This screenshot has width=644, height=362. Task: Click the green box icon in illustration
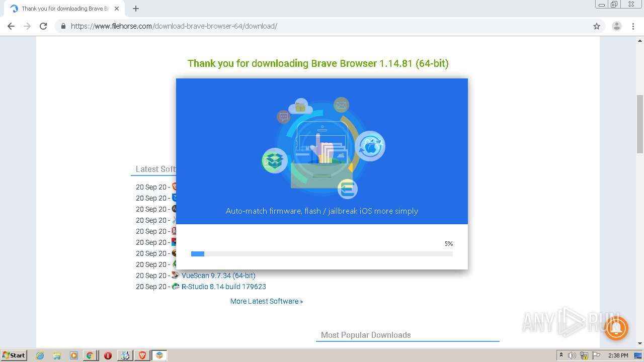(275, 161)
